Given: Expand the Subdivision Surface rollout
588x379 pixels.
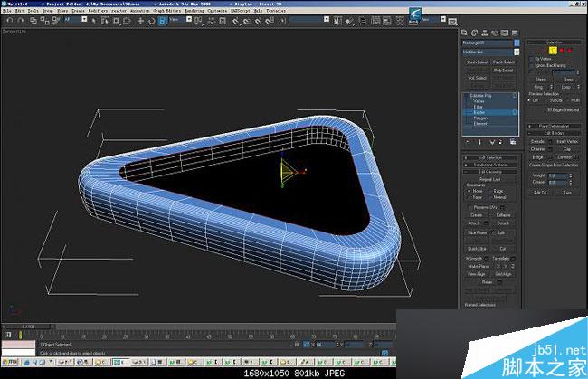Looking at the screenshot, I should (x=490, y=165).
